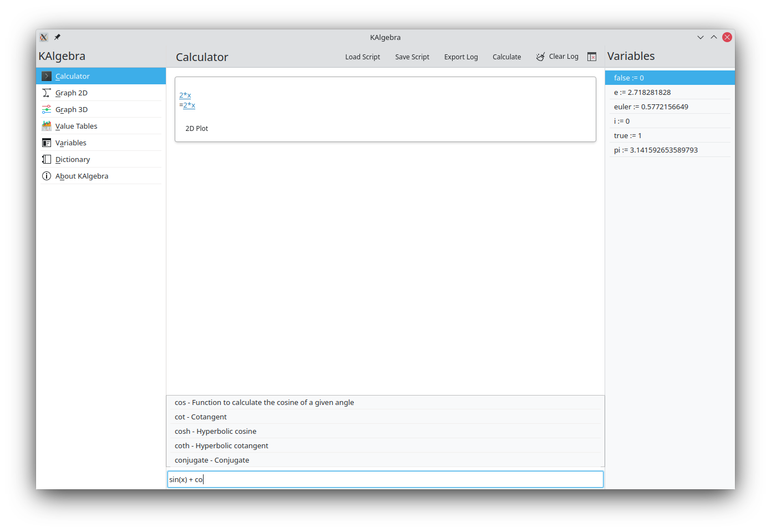Open Graph 3D via its icon

point(47,109)
